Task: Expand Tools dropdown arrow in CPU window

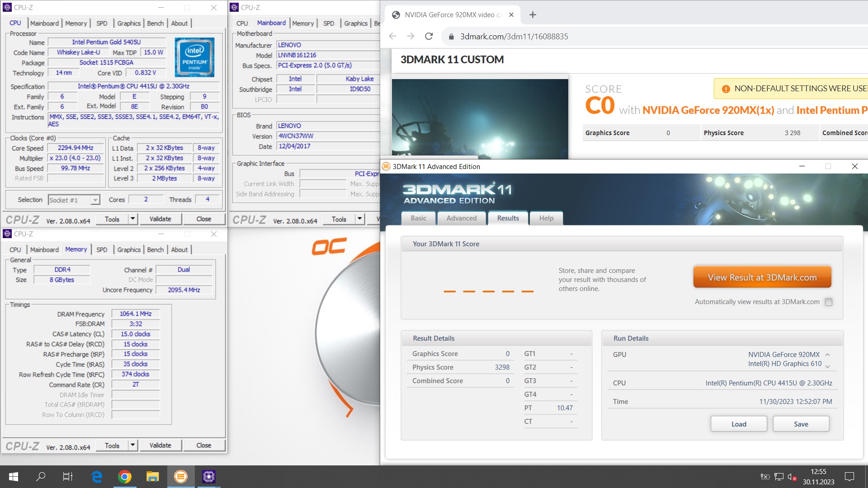Action: click(132, 219)
